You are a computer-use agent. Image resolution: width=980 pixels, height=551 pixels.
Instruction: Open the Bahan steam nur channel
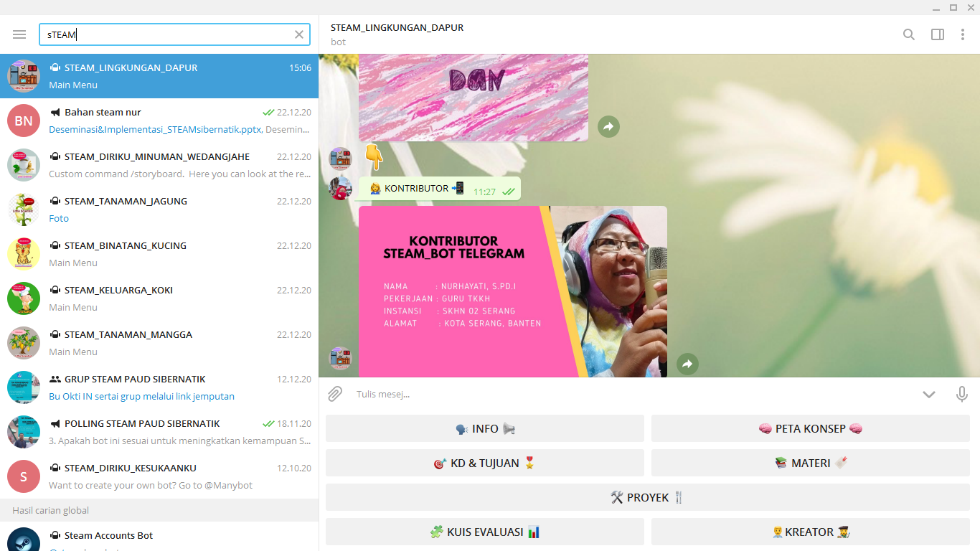click(159, 121)
